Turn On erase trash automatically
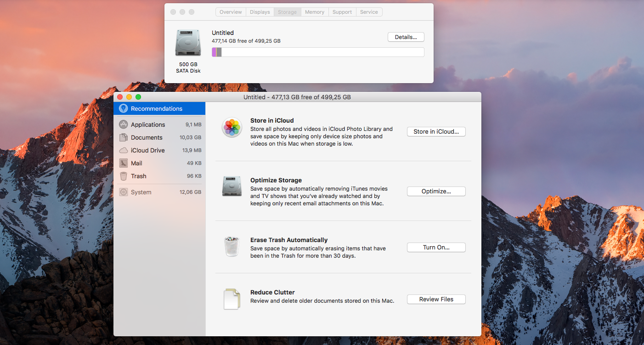The height and width of the screenshot is (345, 644). (x=436, y=247)
